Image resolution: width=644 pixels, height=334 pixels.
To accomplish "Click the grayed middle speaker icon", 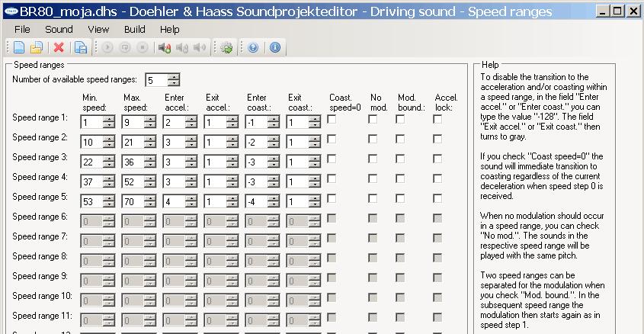I will coord(182,47).
